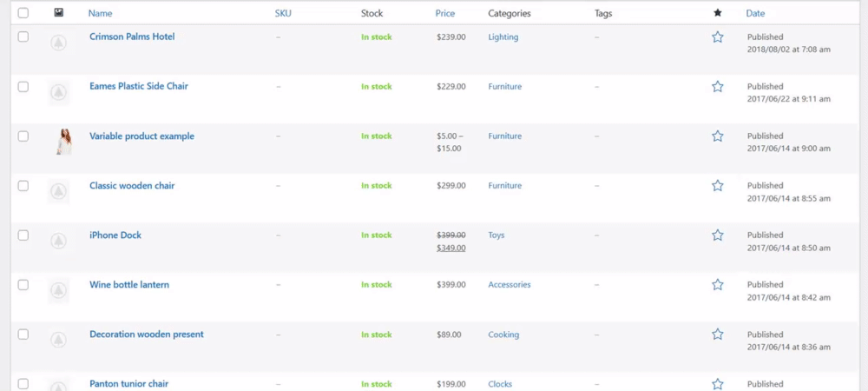The image size is (868, 391).
Task: Tick the iPhone Dock row checkbox
Action: point(23,235)
